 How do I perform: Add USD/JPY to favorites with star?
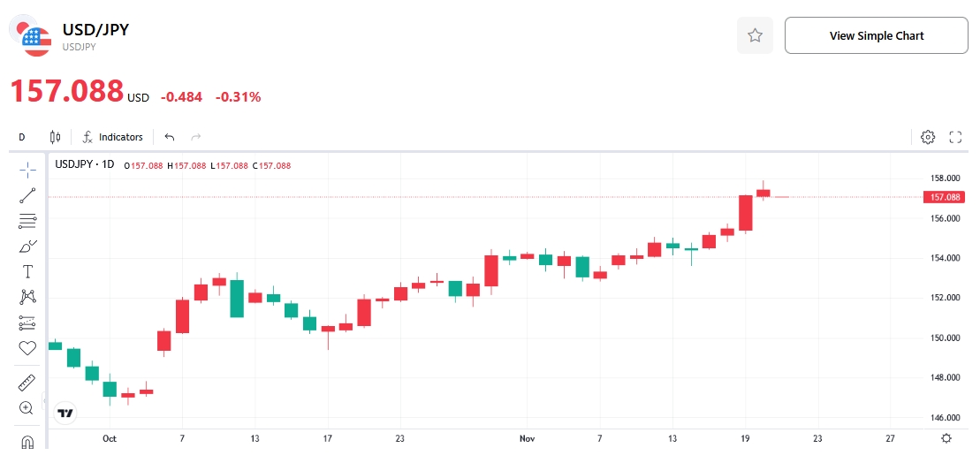[x=755, y=35]
